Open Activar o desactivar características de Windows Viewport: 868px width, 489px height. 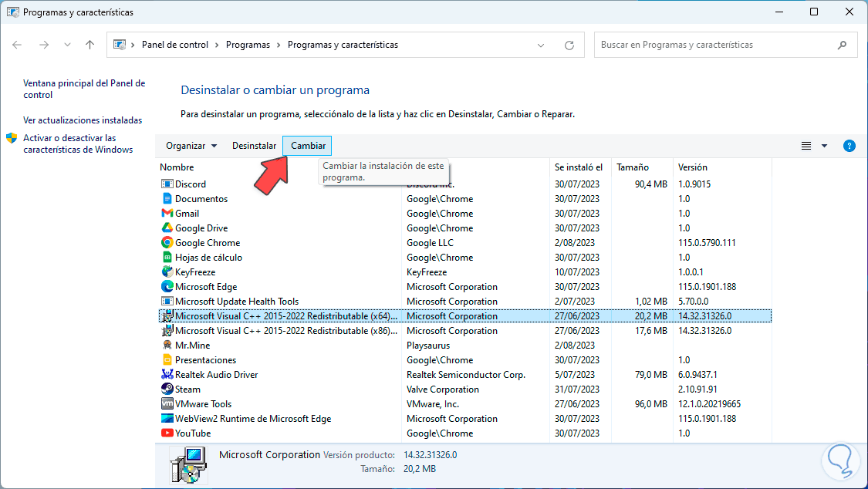coord(77,143)
